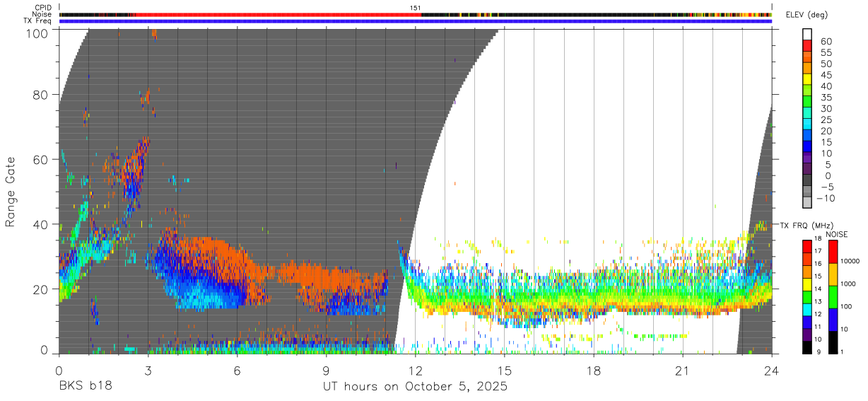Click Range Gate axis tick 0
868x401 pixels.
[x=45, y=350]
